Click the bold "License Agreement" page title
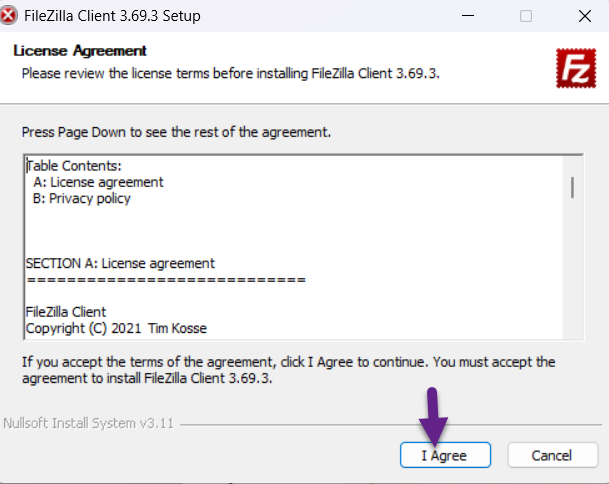The height and width of the screenshot is (484, 609). (x=80, y=51)
